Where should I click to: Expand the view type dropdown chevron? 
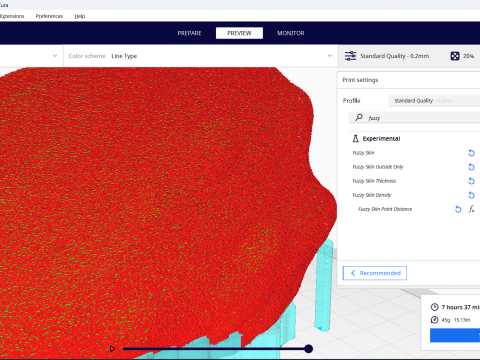coord(55,56)
